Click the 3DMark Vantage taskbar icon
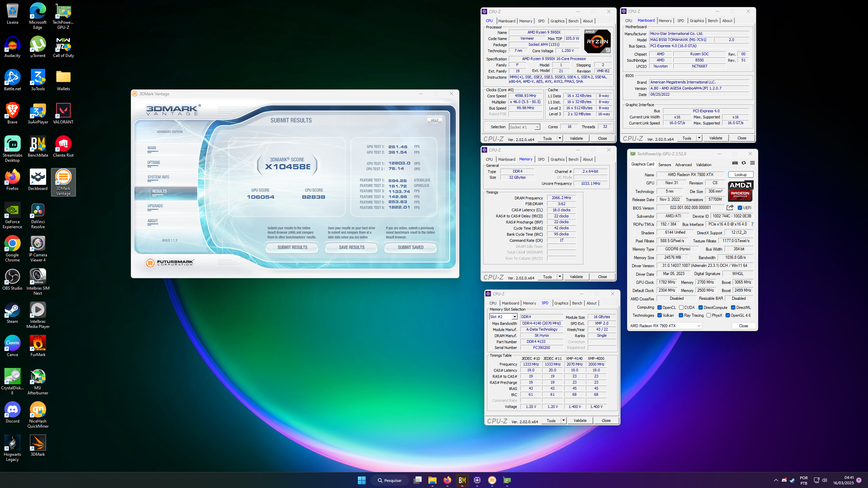 click(492, 480)
